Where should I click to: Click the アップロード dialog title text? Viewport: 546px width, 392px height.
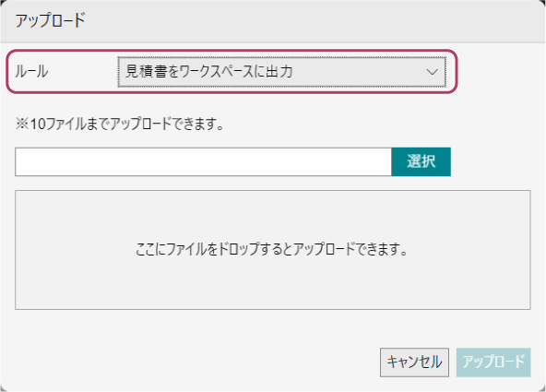pyautogui.click(x=50, y=20)
